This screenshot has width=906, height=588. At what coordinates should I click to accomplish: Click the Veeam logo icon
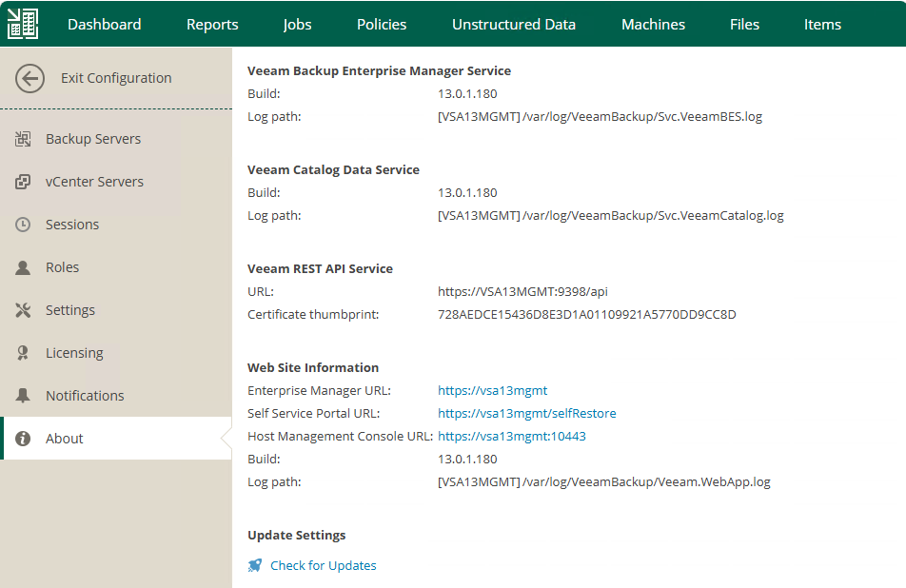[23, 24]
